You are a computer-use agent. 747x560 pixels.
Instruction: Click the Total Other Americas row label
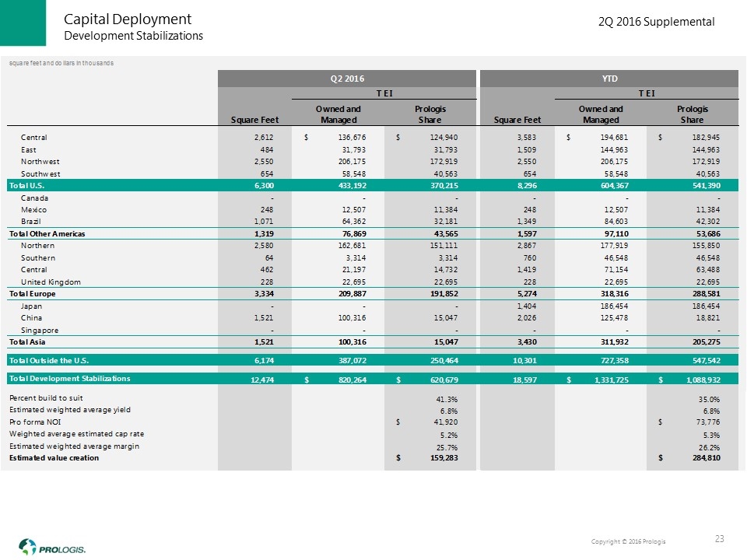(x=47, y=233)
